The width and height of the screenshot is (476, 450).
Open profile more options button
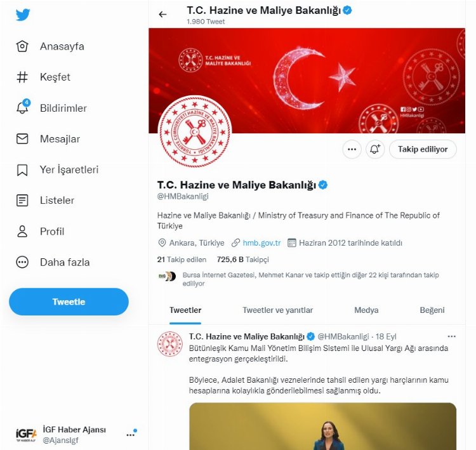pyautogui.click(x=352, y=149)
